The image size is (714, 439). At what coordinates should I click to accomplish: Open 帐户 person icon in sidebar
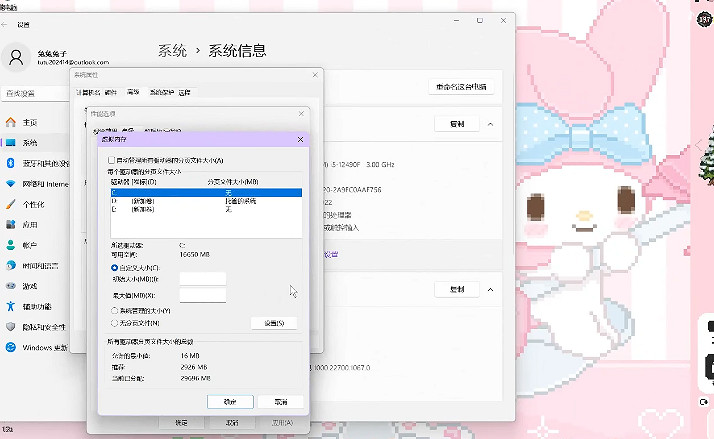coord(10,245)
